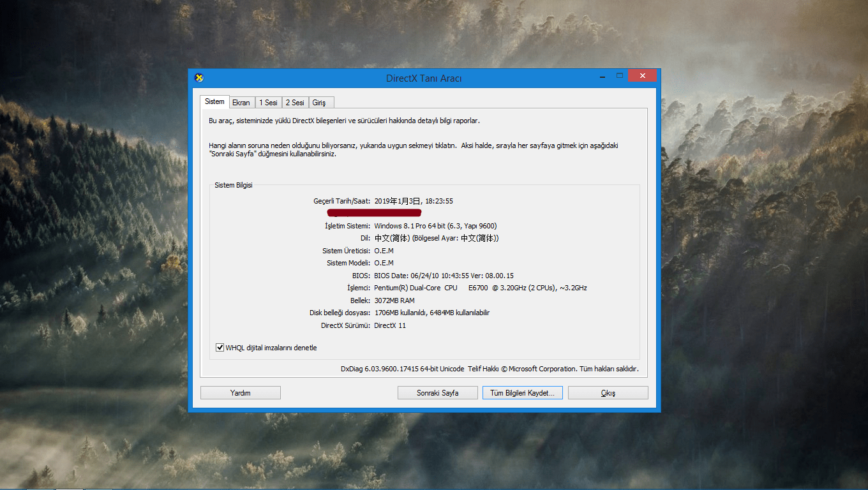Switch to the Sistem tab

pyautogui.click(x=214, y=102)
